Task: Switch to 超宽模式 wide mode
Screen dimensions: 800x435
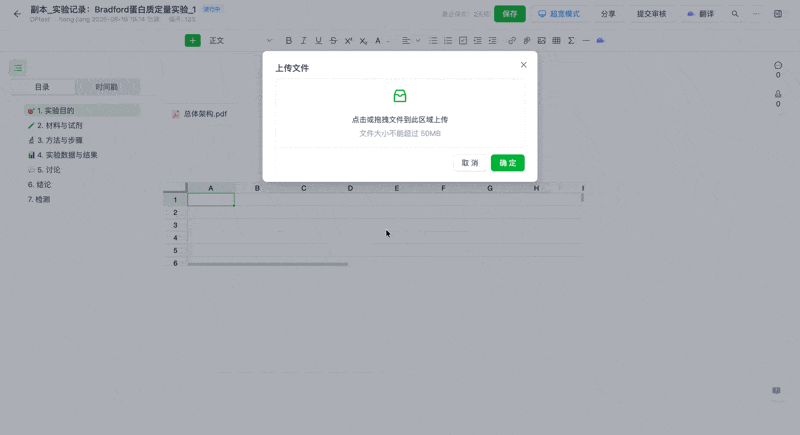Action: [x=559, y=14]
